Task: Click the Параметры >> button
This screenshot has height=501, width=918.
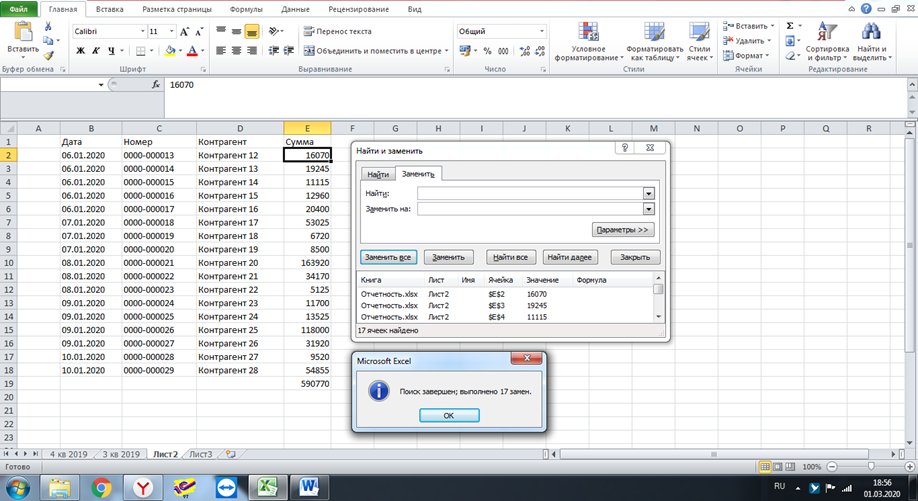Action: [622, 230]
